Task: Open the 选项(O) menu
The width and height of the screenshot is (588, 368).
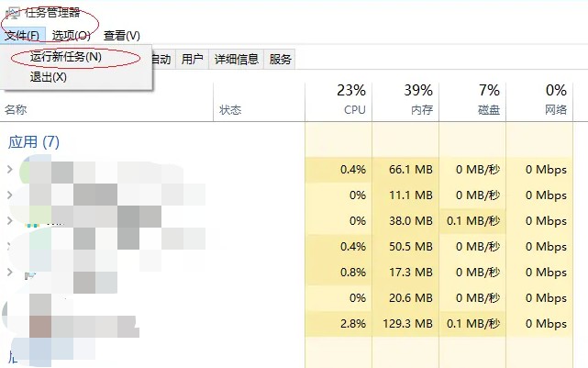Action: (71, 35)
